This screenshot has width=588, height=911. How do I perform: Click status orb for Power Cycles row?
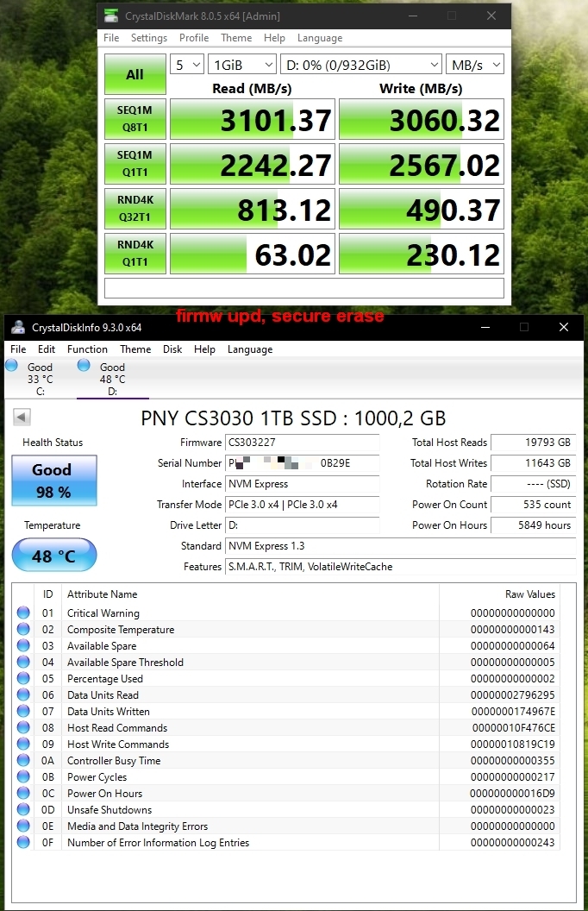click(23, 776)
